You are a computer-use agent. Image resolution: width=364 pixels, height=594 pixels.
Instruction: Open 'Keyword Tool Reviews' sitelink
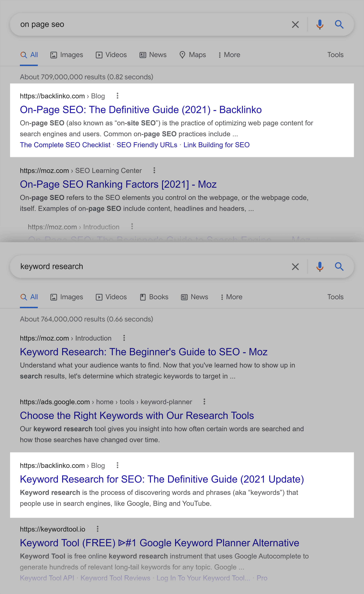click(x=115, y=578)
